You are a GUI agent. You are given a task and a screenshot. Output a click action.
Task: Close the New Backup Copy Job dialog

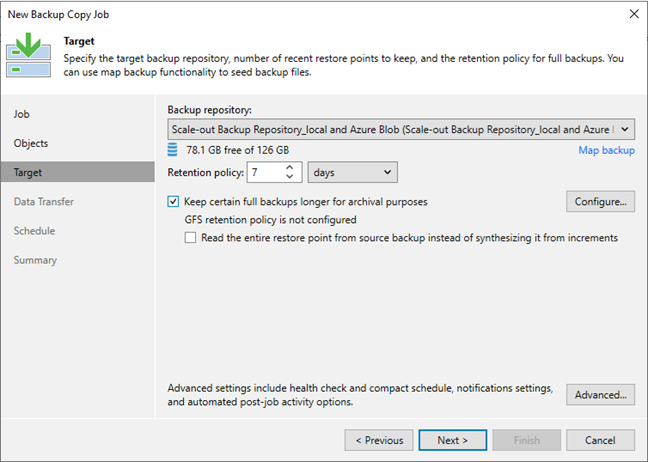coord(634,14)
